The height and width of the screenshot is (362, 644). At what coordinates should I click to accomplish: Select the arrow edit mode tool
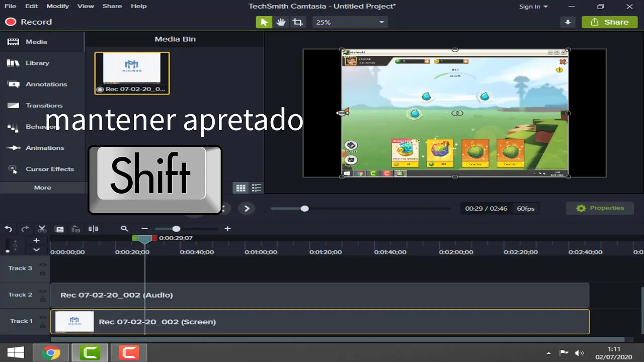(264, 22)
